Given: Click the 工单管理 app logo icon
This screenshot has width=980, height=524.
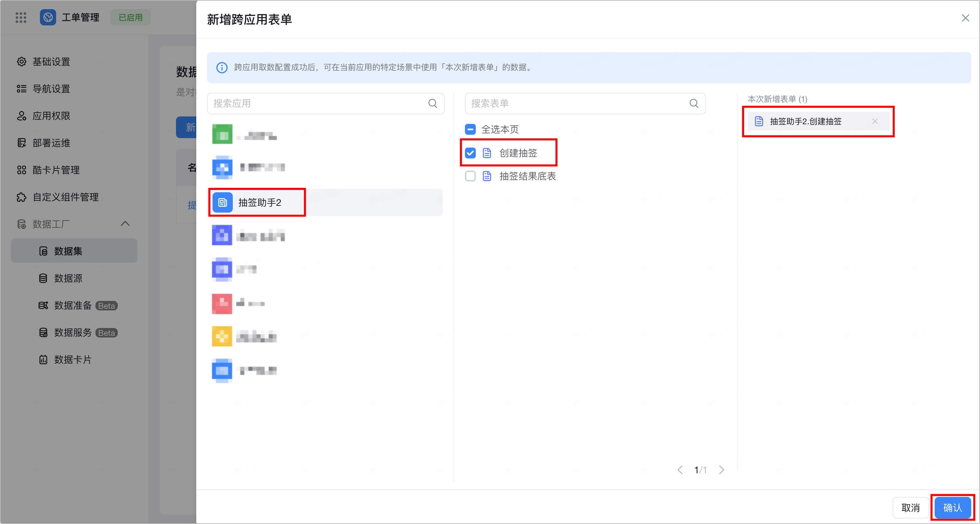Looking at the screenshot, I should tap(48, 18).
